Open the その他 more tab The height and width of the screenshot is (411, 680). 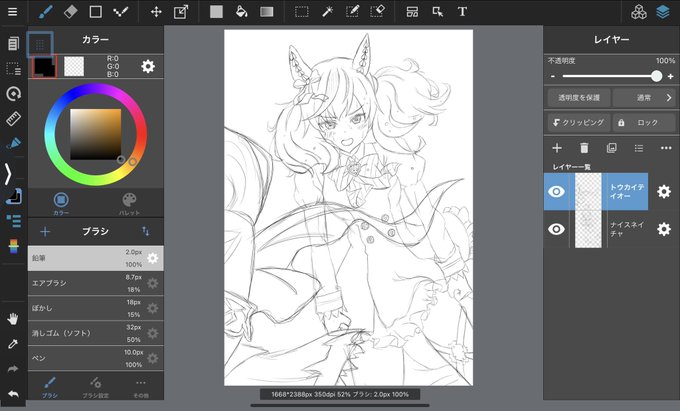pyautogui.click(x=141, y=387)
